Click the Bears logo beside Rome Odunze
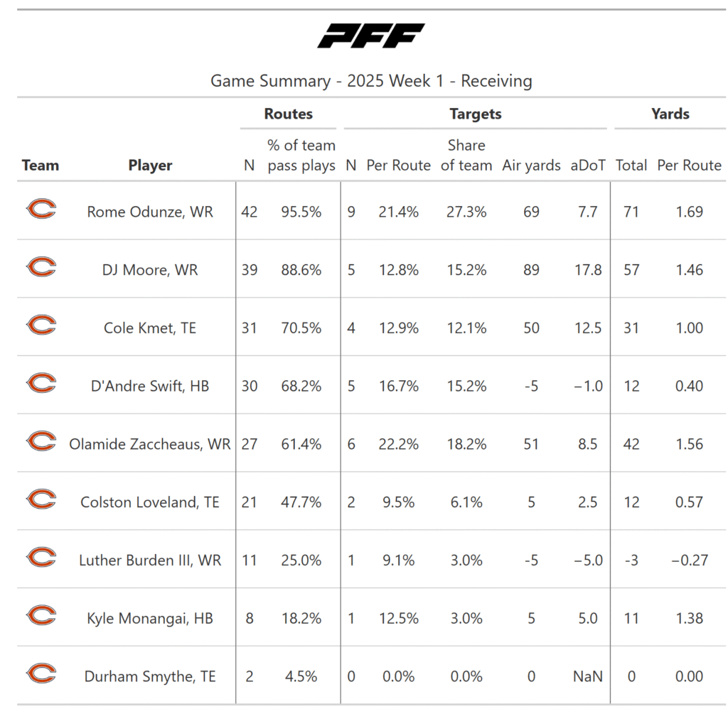The height and width of the screenshot is (714, 728). coord(41,210)
